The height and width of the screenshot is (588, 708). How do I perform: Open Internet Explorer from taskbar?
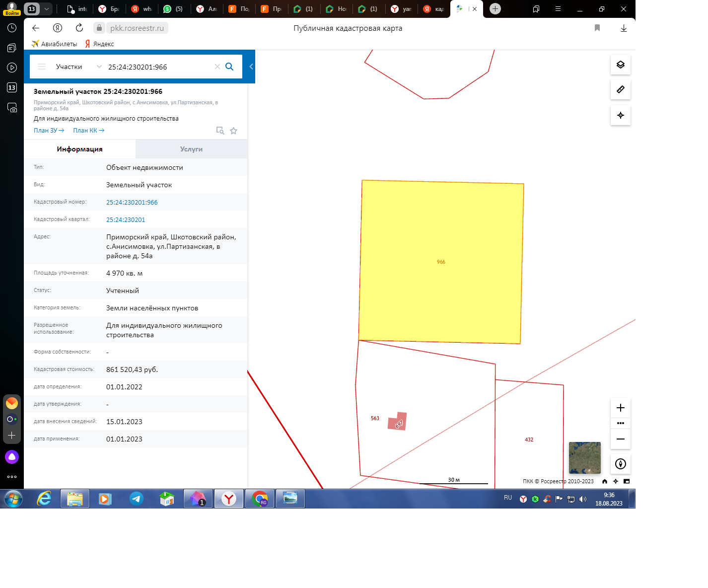[x=44, y=499]
